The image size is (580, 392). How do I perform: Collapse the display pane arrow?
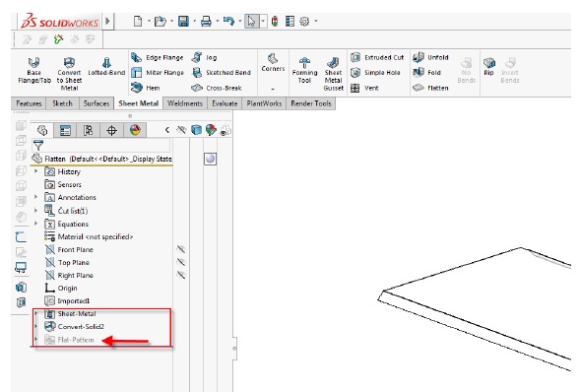coord(167,130)
